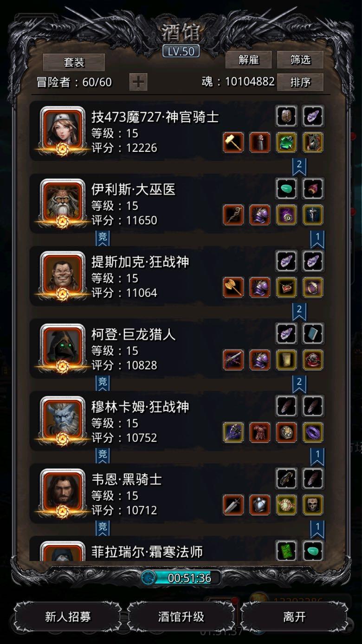Screen dimensions: 362x644
Task: Tap the axe weapon icon of 提斯加克·狂战神
Action: (233, 287)
